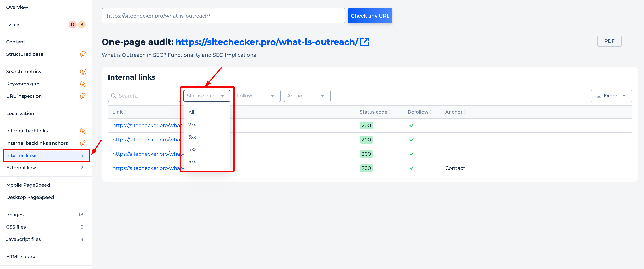This screenshot has height=269, width=644.
Task: Click magnifier icon in the search field
Action: [x=113, y=96]
